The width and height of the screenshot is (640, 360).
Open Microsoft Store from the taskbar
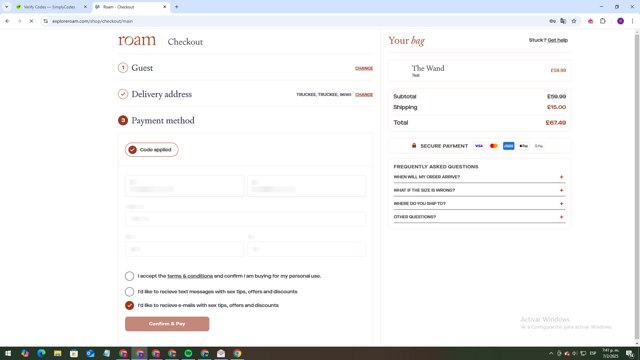point(74,353)
